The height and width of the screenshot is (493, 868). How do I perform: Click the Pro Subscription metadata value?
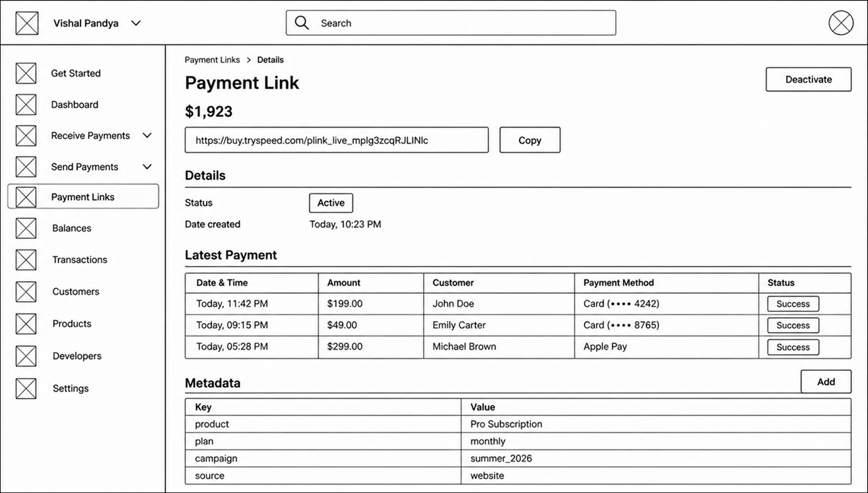click(x=506, y=424)
